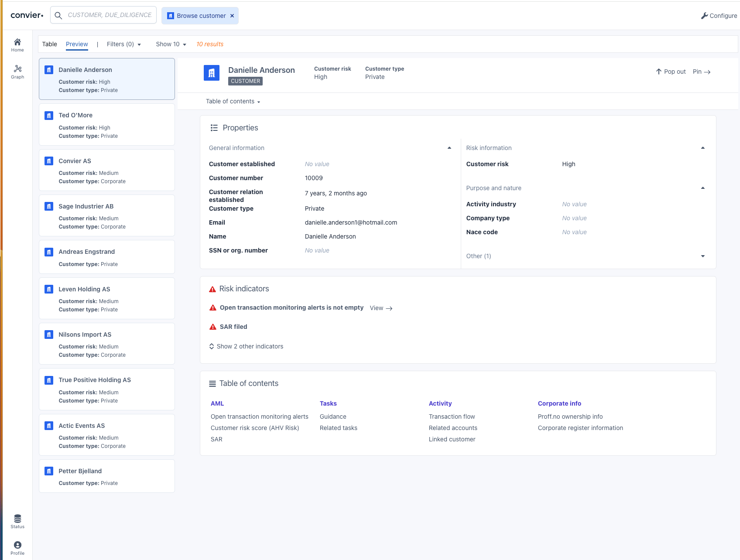Expand the Table of contents dropdown
740x560 pixels.
coord(233,101)
